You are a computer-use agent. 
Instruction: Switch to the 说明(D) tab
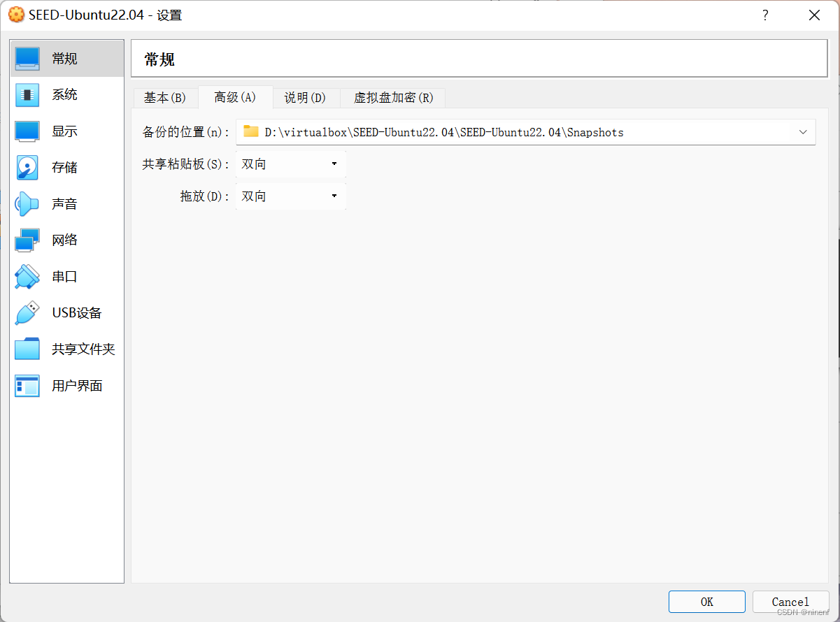[x=306, y=98]
